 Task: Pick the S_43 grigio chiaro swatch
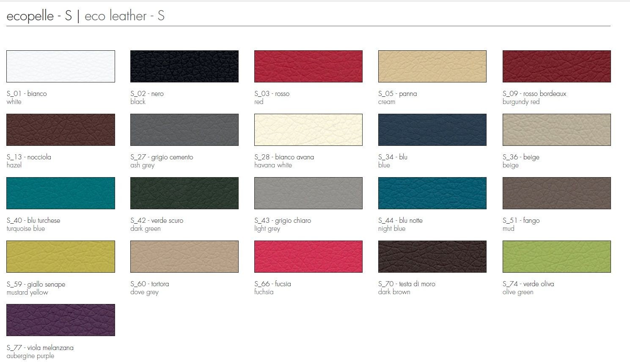pos(308,193)
